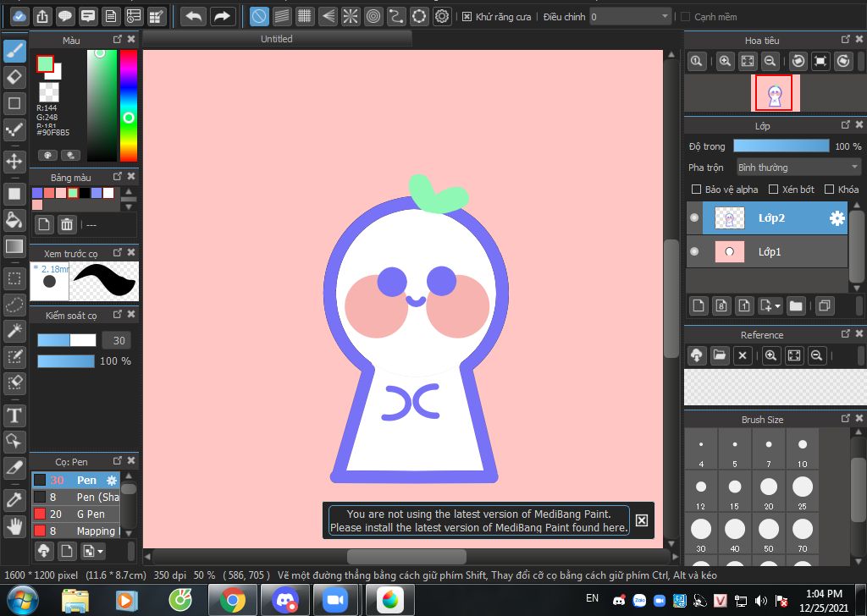Click the Hoa tiêu canvas preview thumbnail
Screen dimensions: 867x616
click(x=775, y=93)
